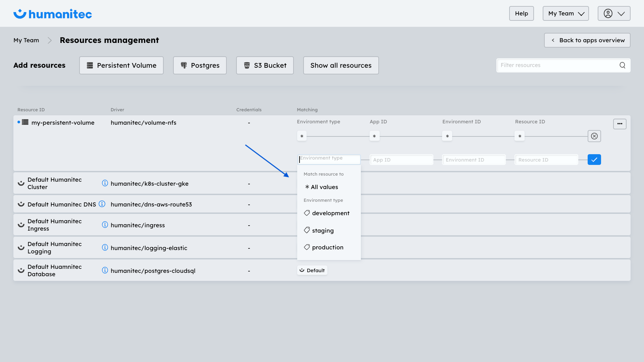Expand the My Team dropdown
This screenshot has height=362, width=644.
tap(566, 13)
